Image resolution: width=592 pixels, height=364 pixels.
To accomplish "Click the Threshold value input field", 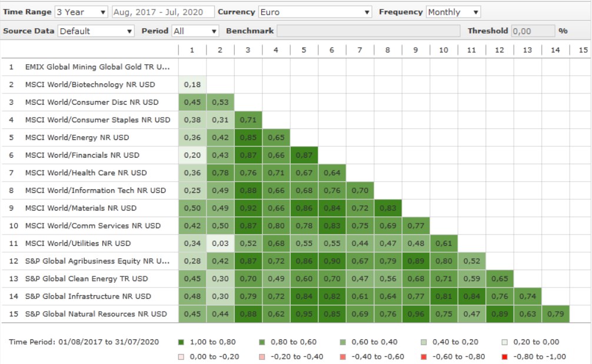I will point(533,31).
